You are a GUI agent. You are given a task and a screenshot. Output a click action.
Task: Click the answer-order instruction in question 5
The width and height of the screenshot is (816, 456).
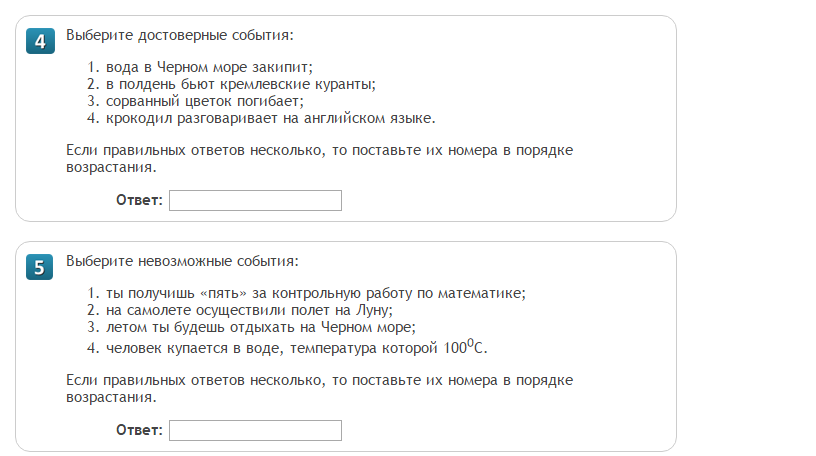319,388
